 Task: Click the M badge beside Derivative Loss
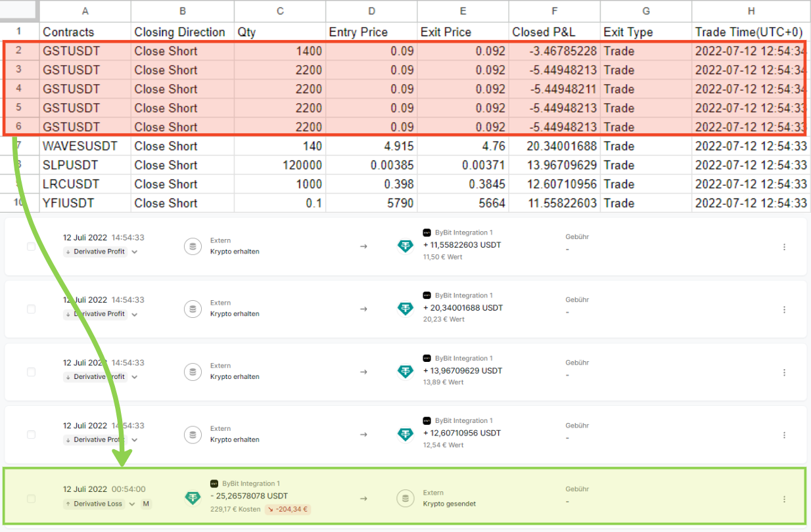click(x=146, y=504)
